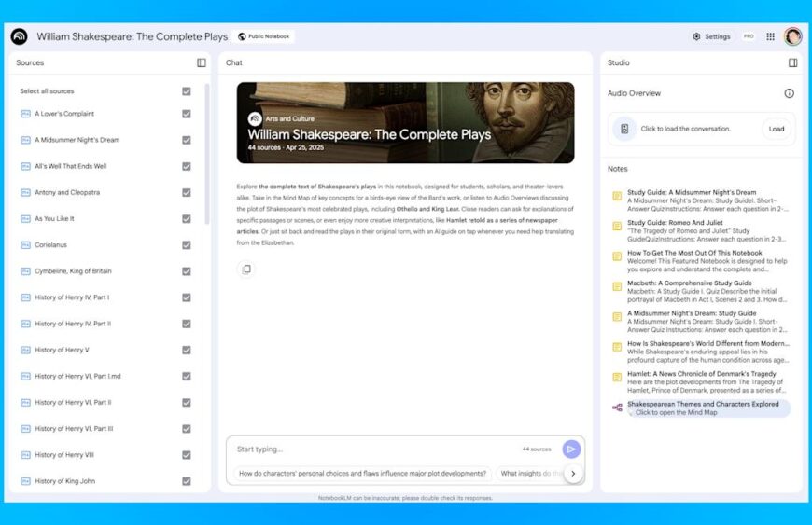812x525 pixels.
Task: Select suggested question about characters' personal choices
Action: tap(362, 474)
